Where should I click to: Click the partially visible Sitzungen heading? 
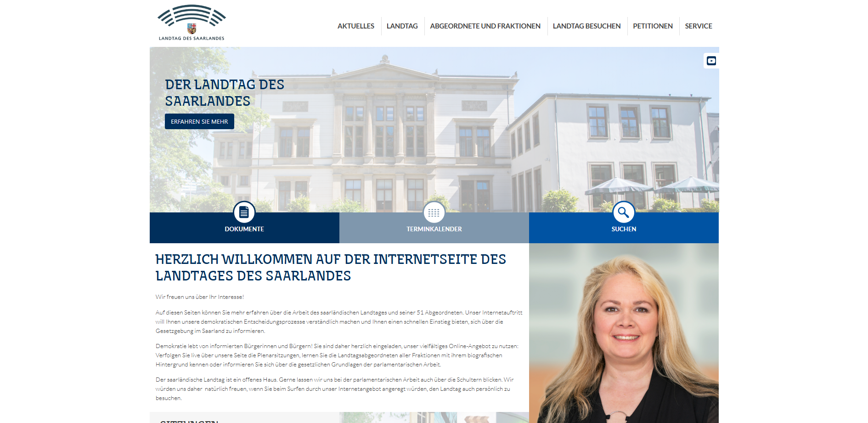[x=189, y=420]
